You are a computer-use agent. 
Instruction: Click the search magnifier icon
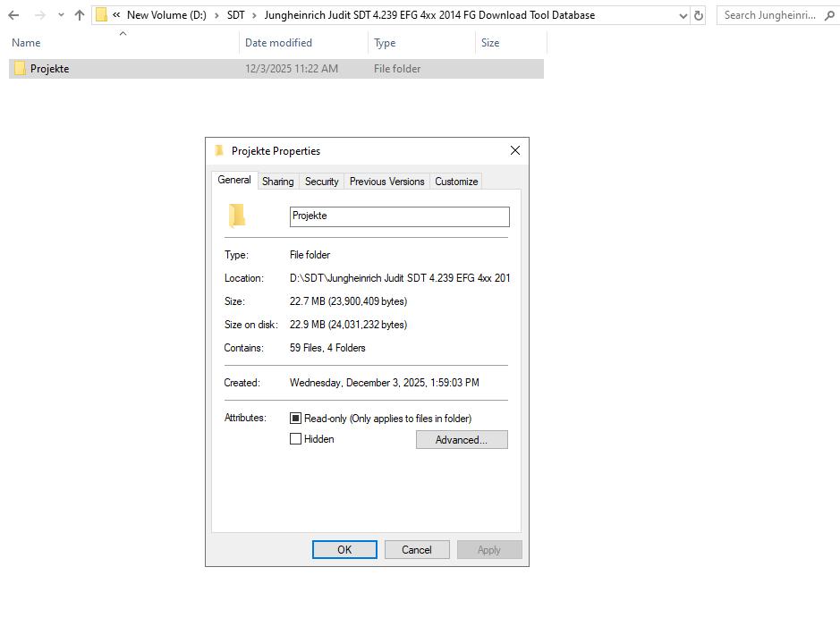pyautogui.click(x=829, y=15)
